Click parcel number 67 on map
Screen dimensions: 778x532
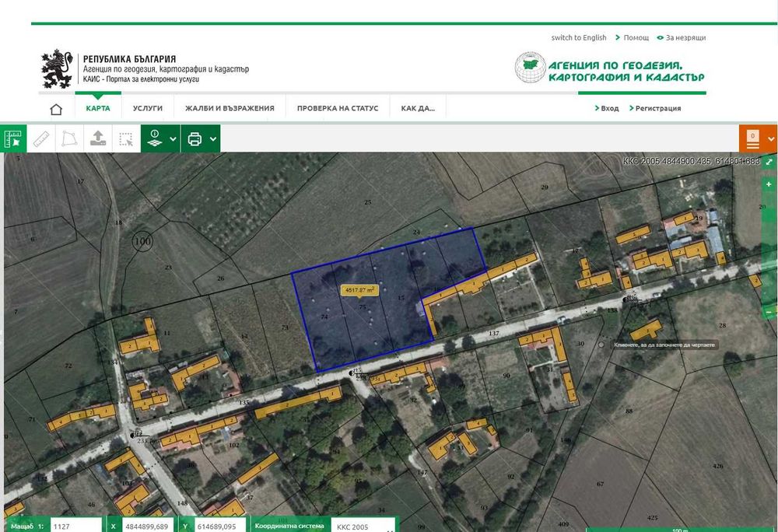click(x=601, y=484)
